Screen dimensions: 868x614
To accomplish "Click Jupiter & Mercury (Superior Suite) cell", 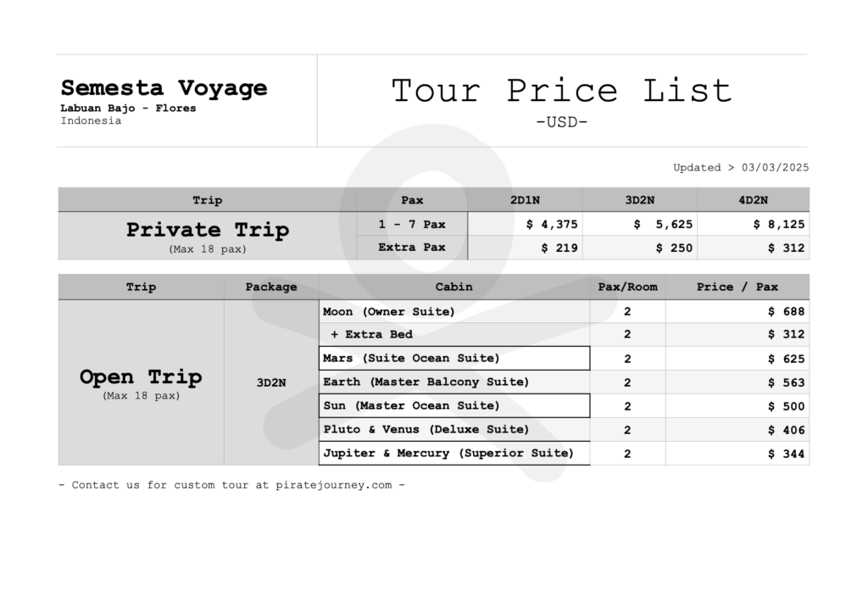I will 454,454.
